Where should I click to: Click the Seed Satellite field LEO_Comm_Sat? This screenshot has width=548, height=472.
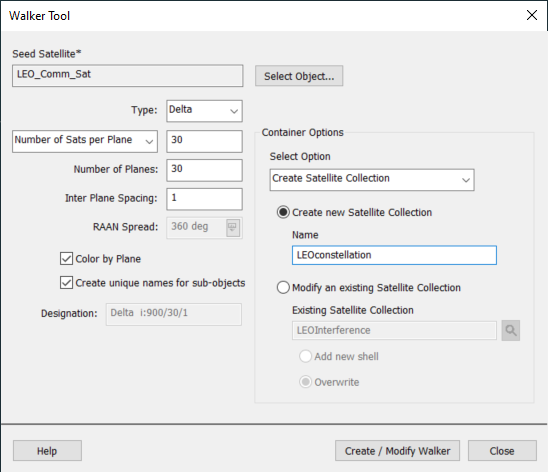[128, 75]
